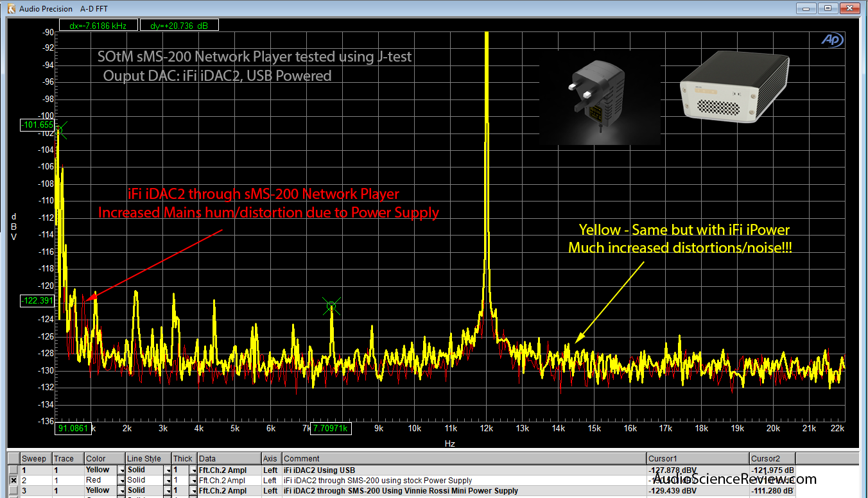
Task: Click the 7.70971k cursor frequency box
Action: pyautogui.click(x=331, y=428)
